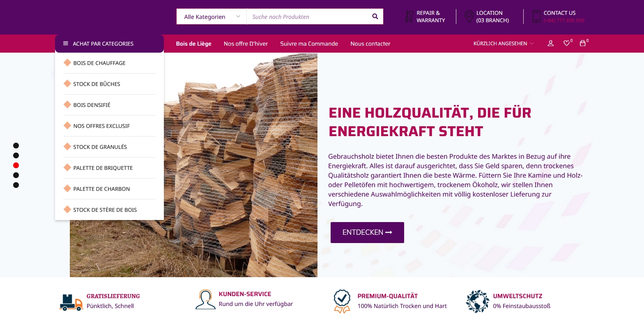Expand the Kürzlich Angesehen dropdown

tap(504, 44)
